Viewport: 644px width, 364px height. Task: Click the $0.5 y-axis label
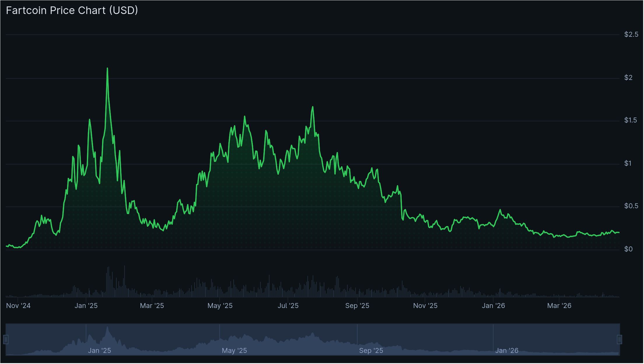click(631, 206)
